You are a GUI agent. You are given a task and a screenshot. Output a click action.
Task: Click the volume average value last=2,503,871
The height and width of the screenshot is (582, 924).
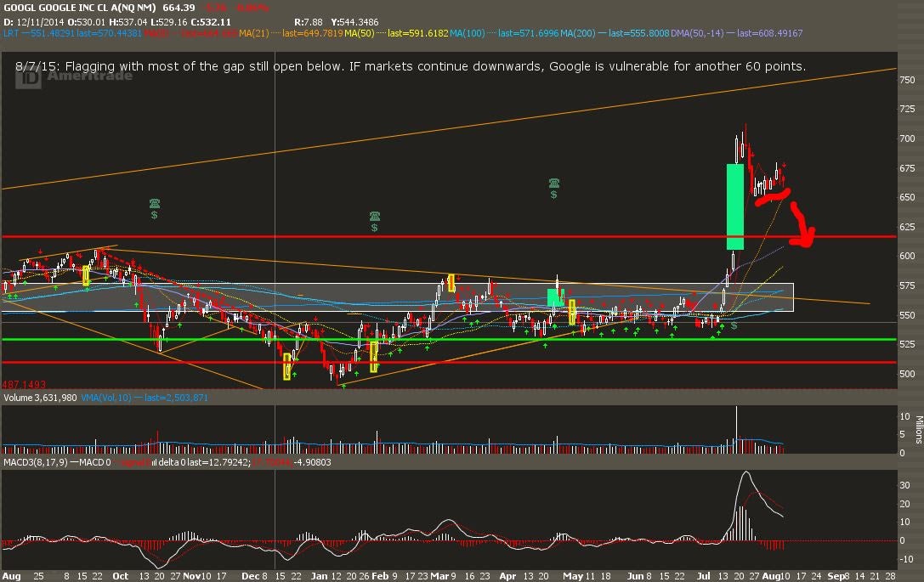click(176, 398)
